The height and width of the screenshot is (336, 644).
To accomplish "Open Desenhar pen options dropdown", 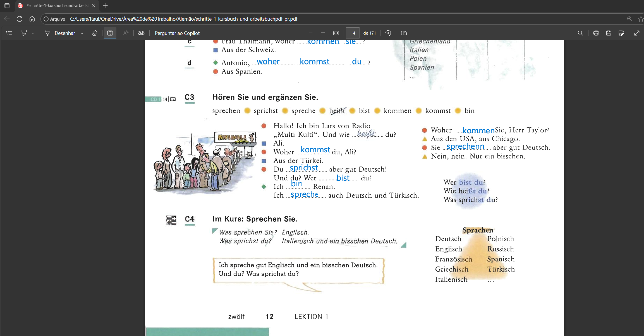I will tap(82, 33).
